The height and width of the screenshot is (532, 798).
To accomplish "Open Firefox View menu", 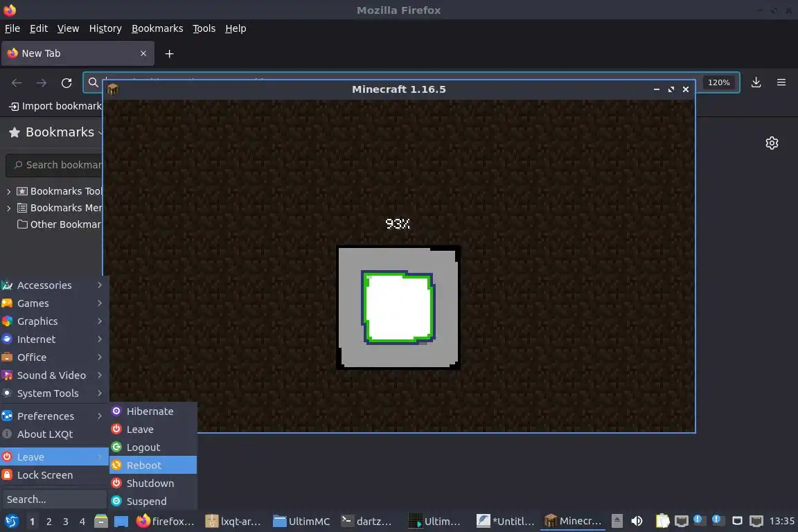I will pos(68,28).
